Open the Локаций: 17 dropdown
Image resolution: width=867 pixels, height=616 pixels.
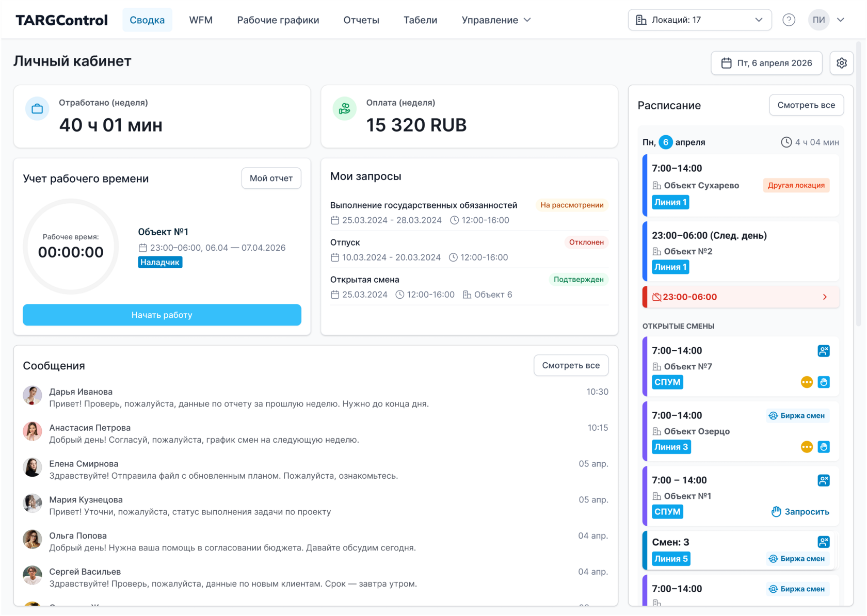point(700,20)
